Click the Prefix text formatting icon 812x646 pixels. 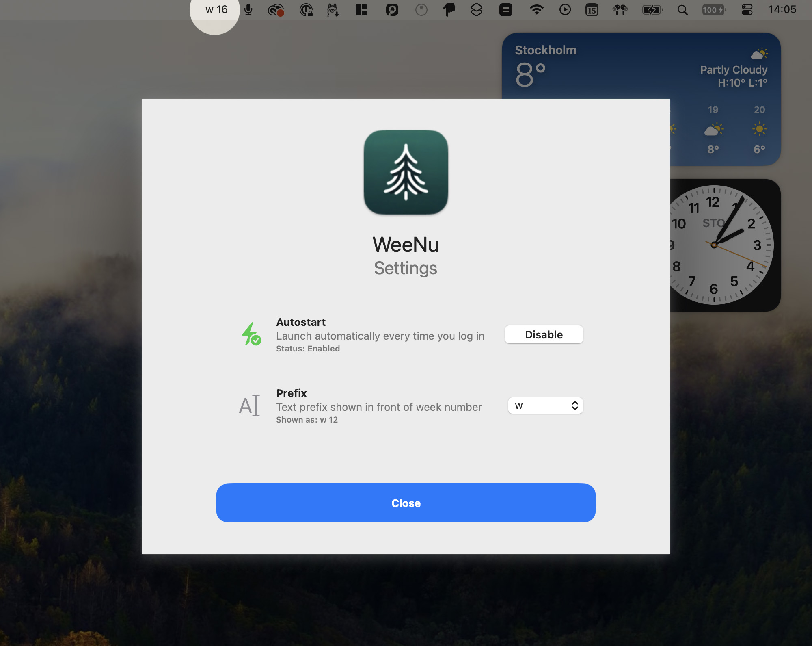pos(249,406)
